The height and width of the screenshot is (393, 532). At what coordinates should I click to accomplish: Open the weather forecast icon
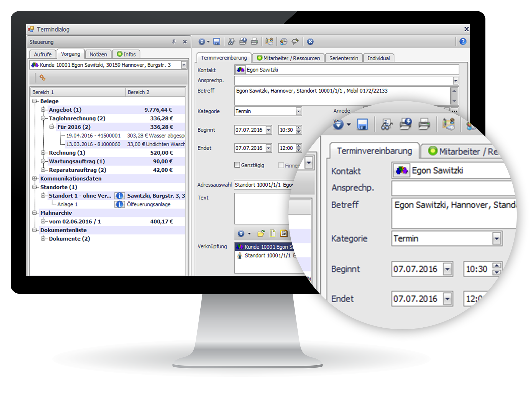[295, 42]
